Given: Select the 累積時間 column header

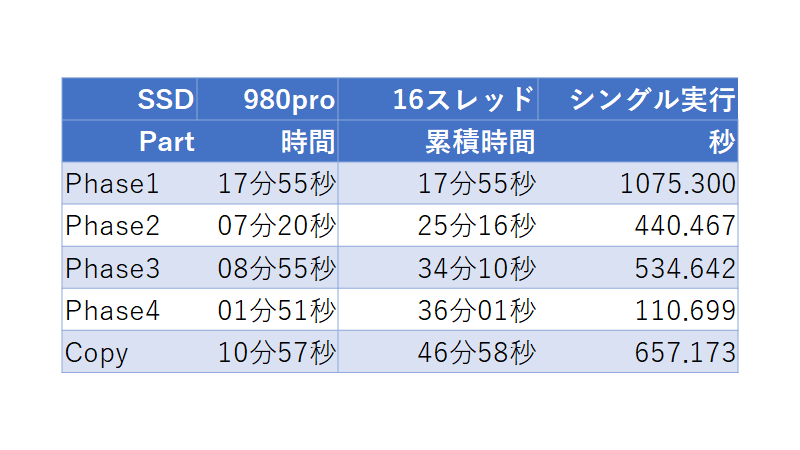Looking at the screenshot, I should [438, 141].
